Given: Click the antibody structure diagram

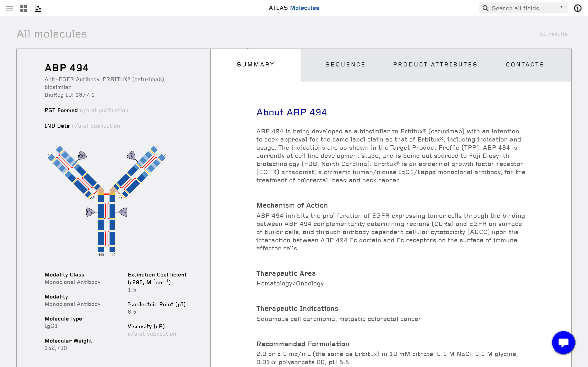Looking at the screenshot, I should 107,199.
